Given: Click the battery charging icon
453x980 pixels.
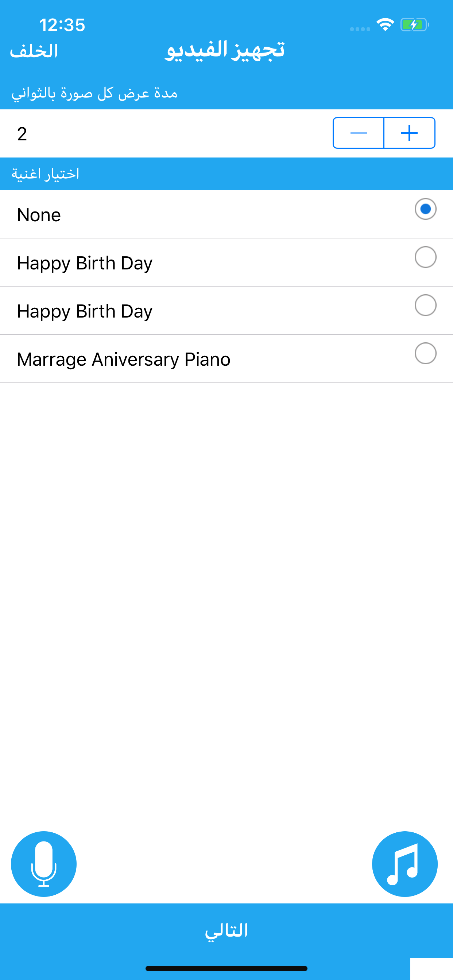Looking at the screenshot, I should tap(415, 25).
